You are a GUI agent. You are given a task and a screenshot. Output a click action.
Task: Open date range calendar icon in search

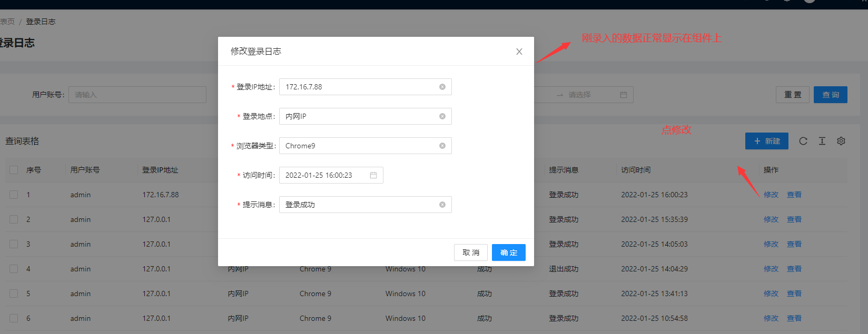624,95
